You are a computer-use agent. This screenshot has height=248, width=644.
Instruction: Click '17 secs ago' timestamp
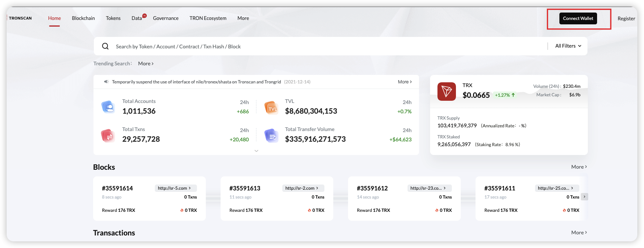(495, 197)
